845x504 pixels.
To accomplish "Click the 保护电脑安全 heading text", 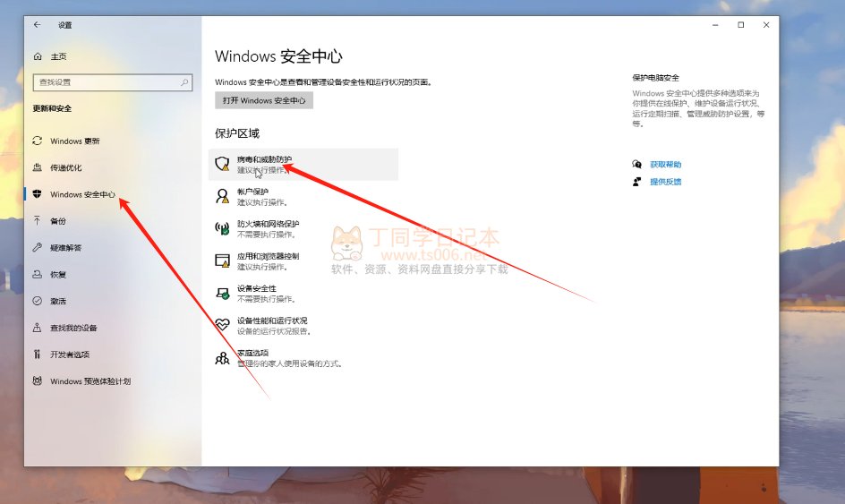I will (x=655, y=78).
